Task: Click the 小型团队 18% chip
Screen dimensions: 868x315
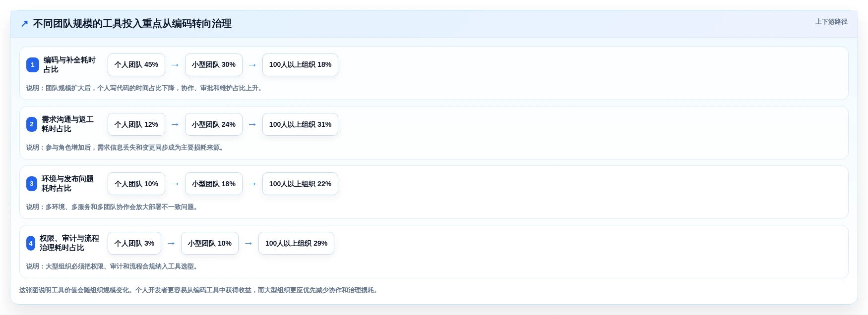Action: [214, 184]
